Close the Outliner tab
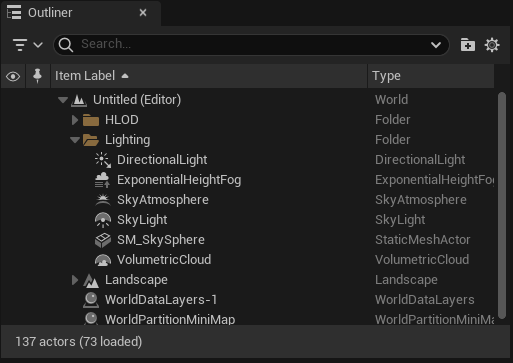The image size is (513, 363). tap(143, 13)
